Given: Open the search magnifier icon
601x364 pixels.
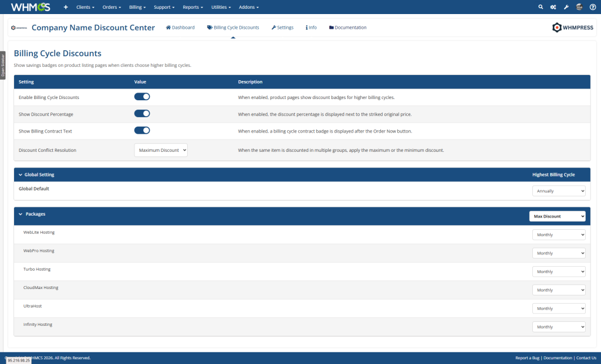Looking at the screenshot, I should (541, 7).
